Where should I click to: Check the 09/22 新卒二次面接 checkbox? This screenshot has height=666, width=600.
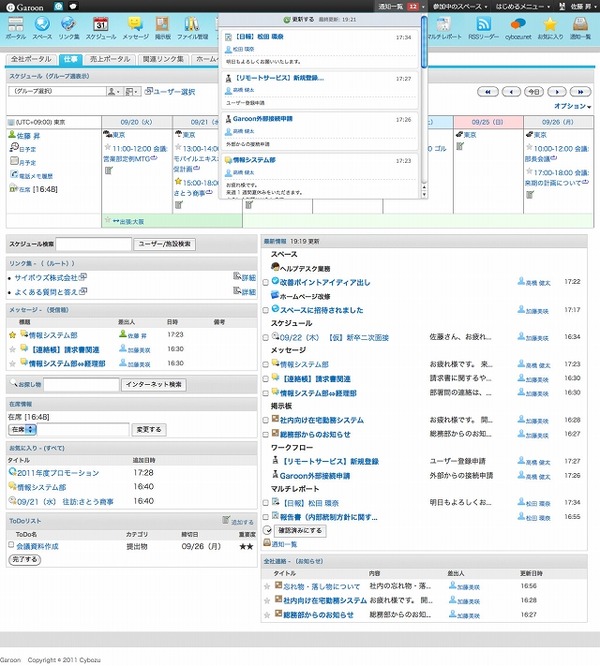266,338
